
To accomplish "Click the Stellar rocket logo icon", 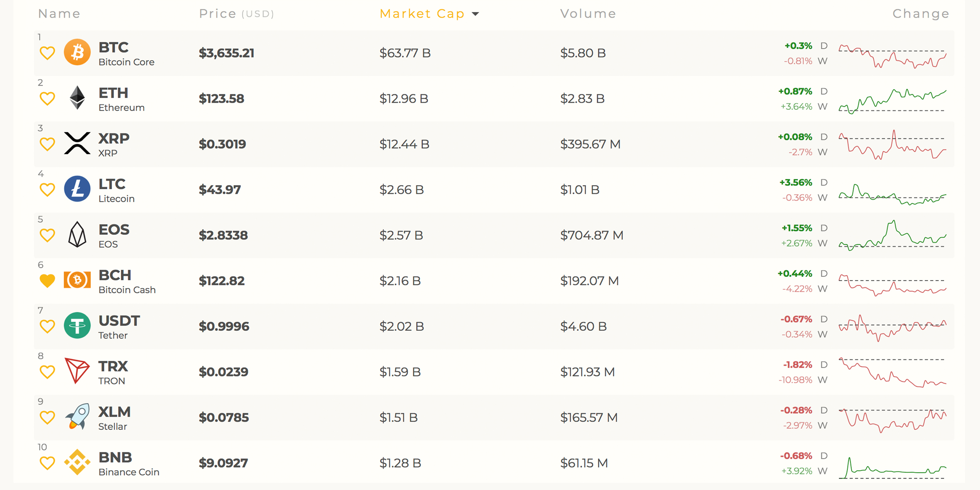I will point(77,417).
